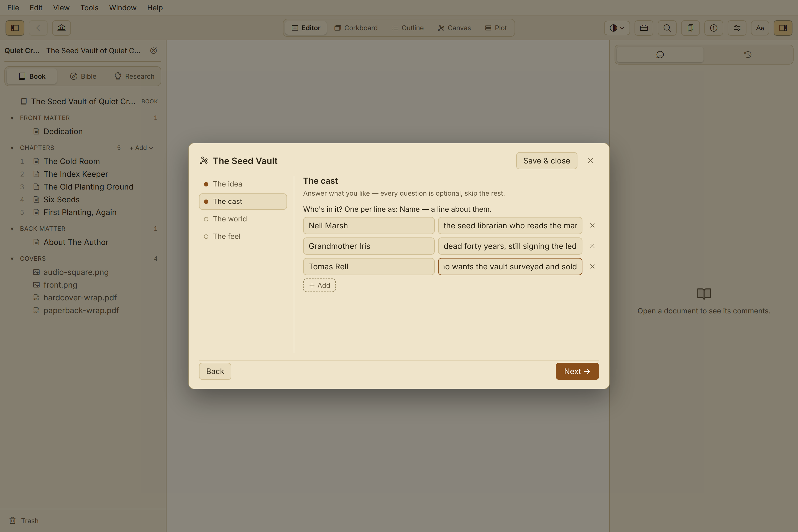Open the sliders settings icon

click(x=737, y=28)
